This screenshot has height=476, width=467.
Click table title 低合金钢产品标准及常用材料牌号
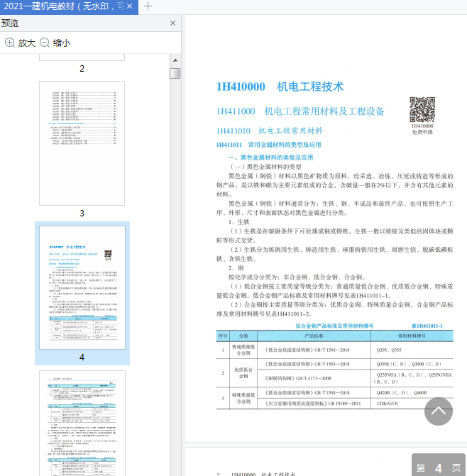coord(334,326)
